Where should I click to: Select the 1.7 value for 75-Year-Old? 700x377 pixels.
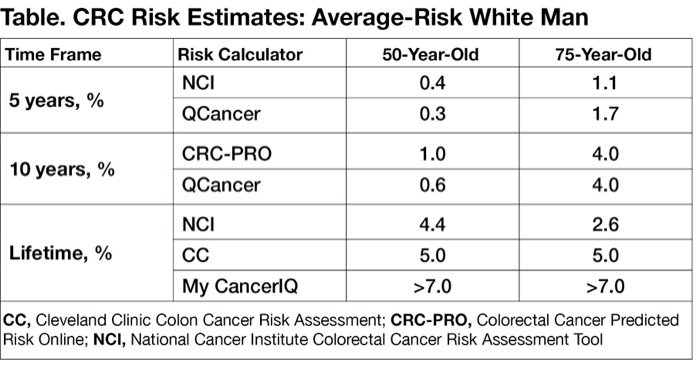[605, 114]
